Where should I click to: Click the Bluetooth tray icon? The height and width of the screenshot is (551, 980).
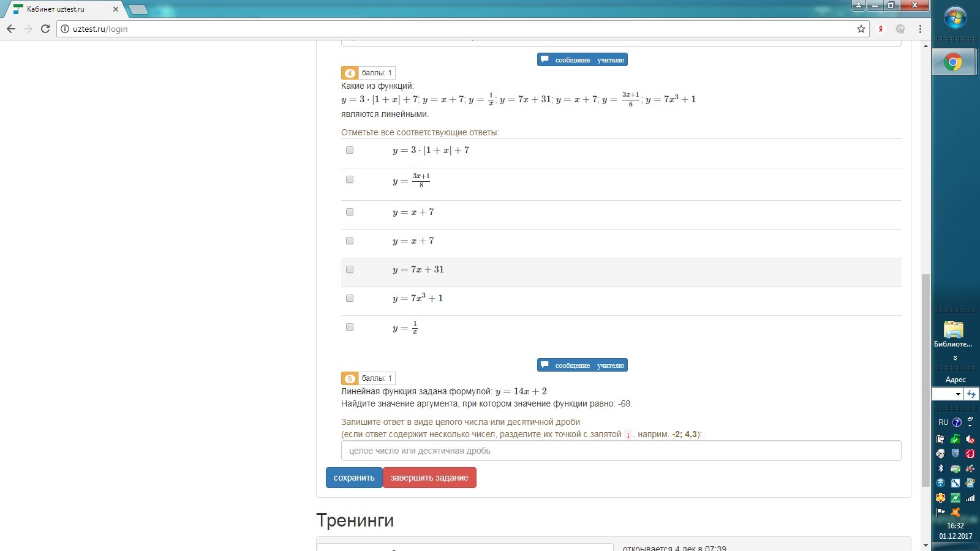pyautogui.click(x=941, y=468)
